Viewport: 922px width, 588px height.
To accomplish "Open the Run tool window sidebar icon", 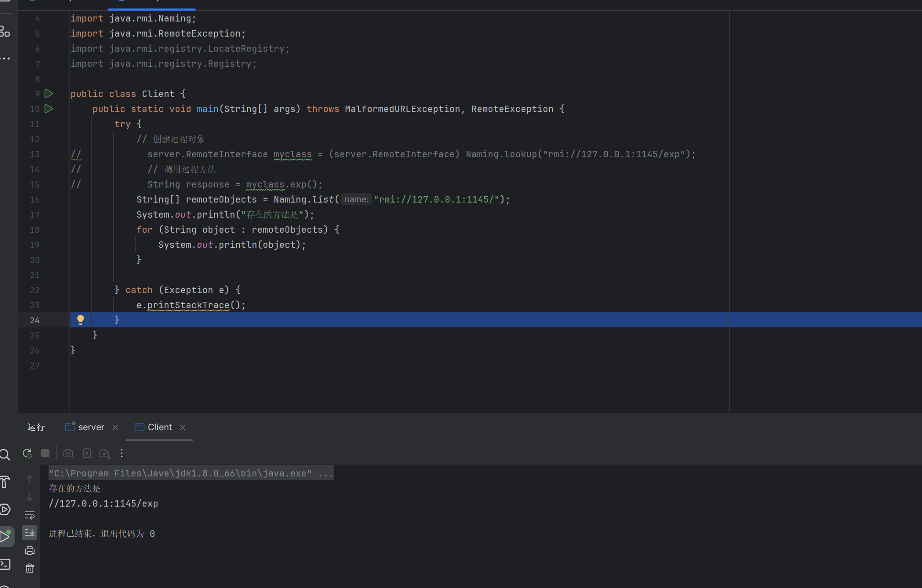I will click(x=5, y=536).
